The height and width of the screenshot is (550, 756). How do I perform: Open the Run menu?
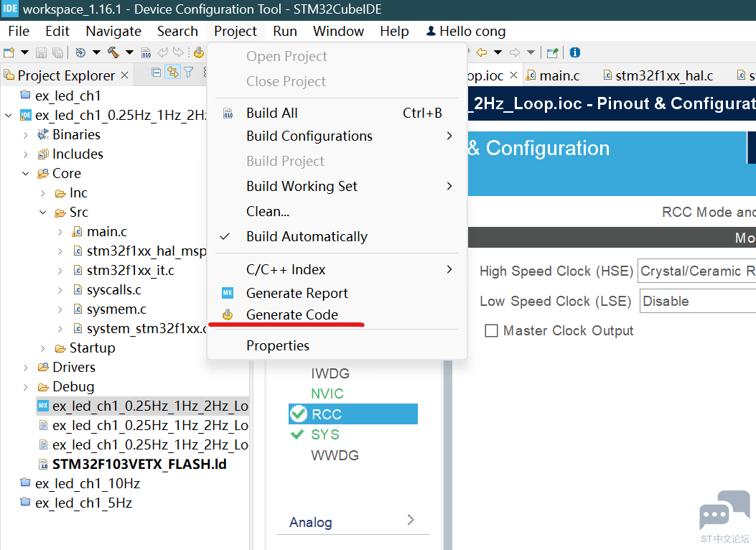285,32
